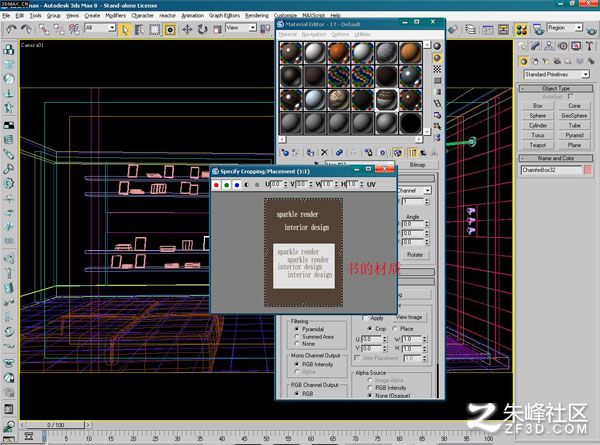Open the Motion command panel tab
The image size is (600, 445).
pyautogui.click(x=562, y=46)
